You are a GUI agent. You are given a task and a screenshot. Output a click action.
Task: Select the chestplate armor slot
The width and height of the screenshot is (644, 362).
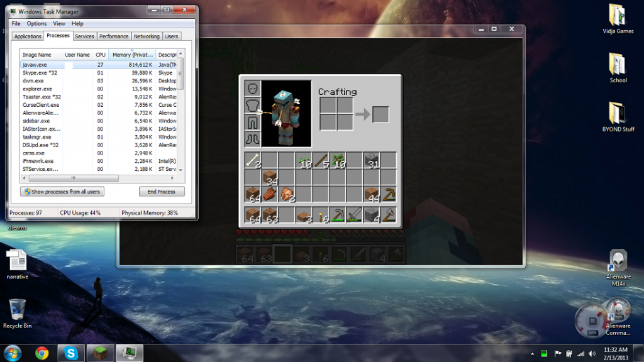click(x=253, y=105)
